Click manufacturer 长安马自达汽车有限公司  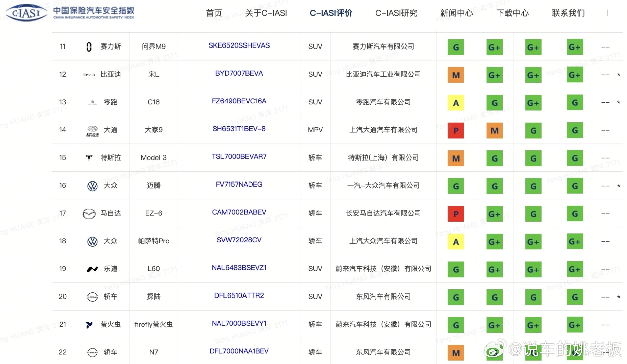tap(383, 213)
